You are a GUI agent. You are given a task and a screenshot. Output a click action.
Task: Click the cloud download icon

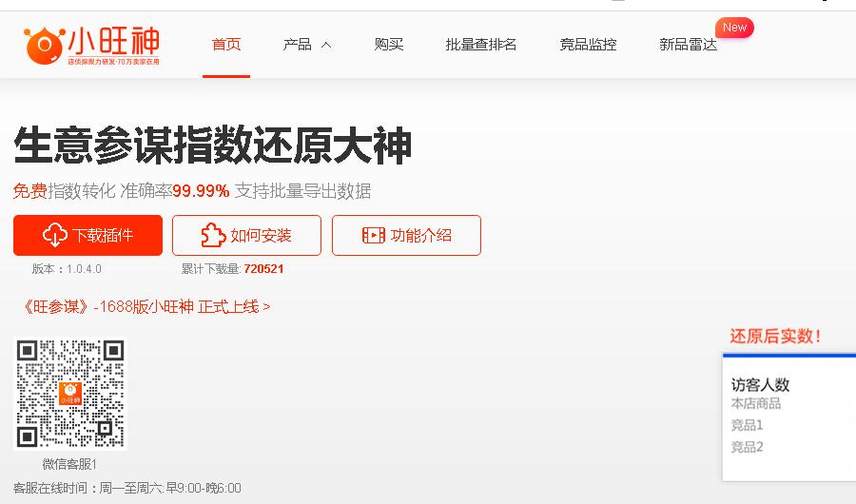coord(54,235)
